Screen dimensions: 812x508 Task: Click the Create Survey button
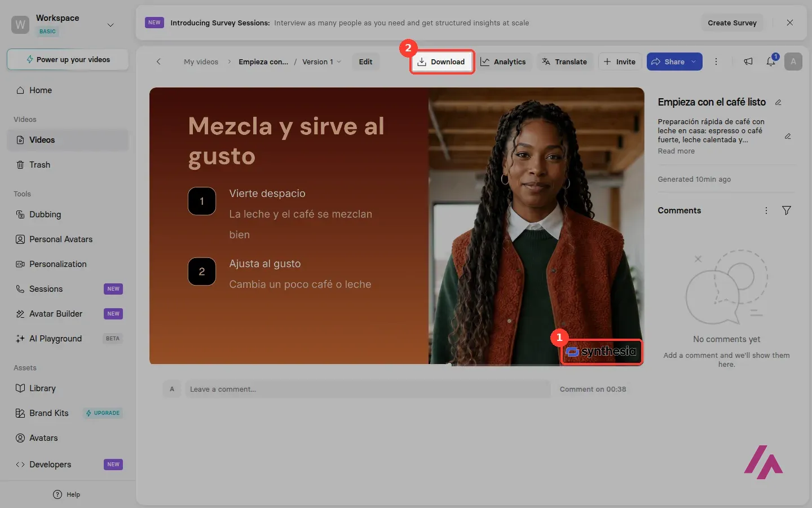point(732,23)
